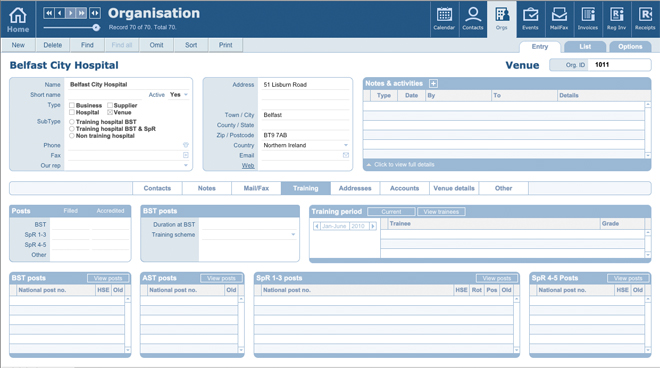Click View posts in AST posts panel

click(221, 278)
